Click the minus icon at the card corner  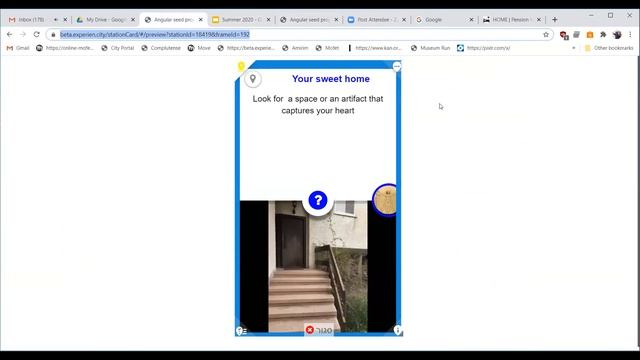[x=397, y=66]
